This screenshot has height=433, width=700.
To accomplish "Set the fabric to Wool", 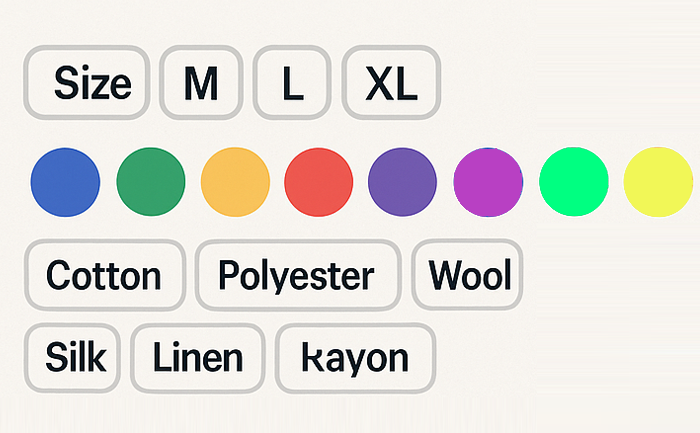I will pyautogui.click(x=467, y=275).
